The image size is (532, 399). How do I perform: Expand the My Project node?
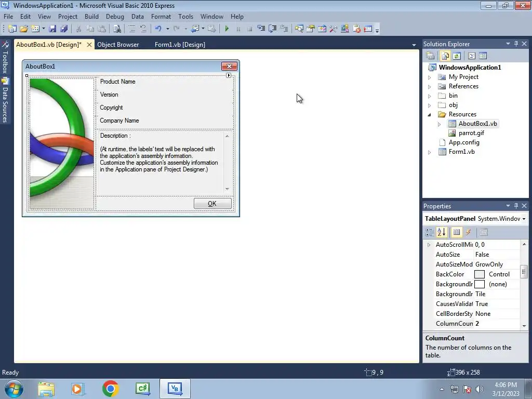430,77
